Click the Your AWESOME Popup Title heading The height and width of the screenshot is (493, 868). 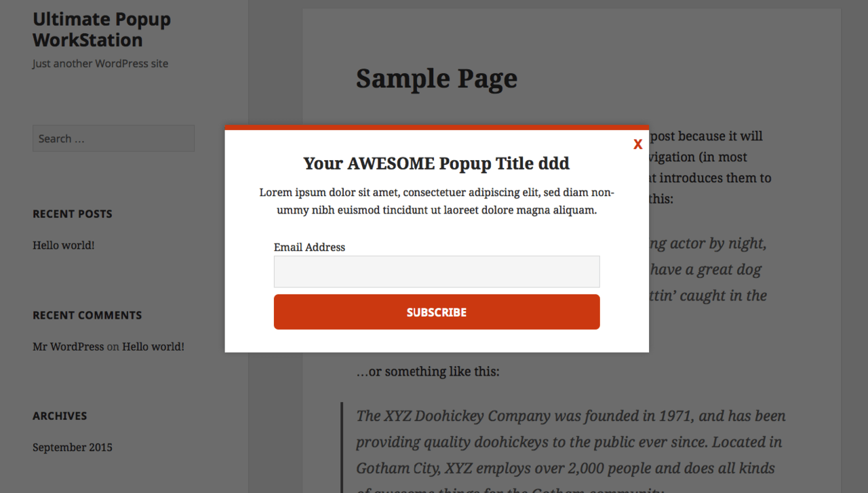(436, 163)
